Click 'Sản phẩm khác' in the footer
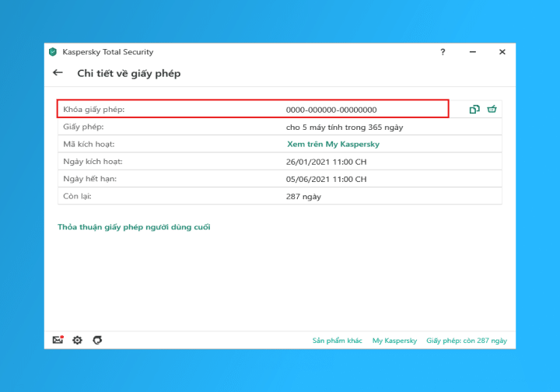Image resolution: width=560 pixels, height=392 pixels. 338,341
